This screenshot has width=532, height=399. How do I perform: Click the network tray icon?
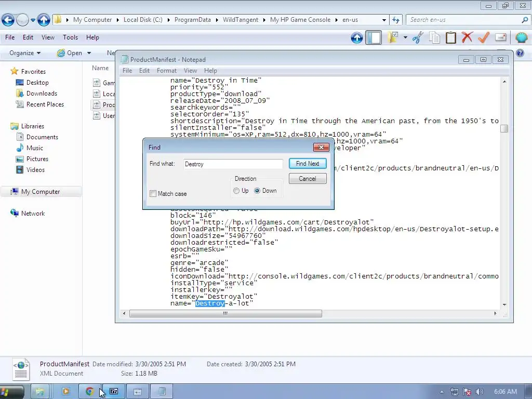[455, 392]
